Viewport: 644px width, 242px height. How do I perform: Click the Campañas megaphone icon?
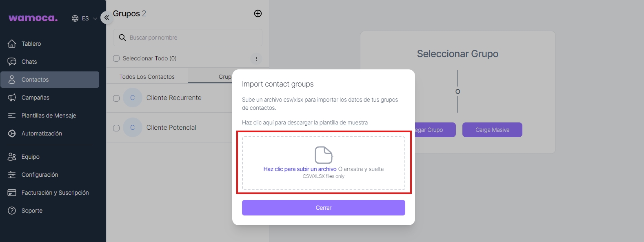[x=12, y=98]
